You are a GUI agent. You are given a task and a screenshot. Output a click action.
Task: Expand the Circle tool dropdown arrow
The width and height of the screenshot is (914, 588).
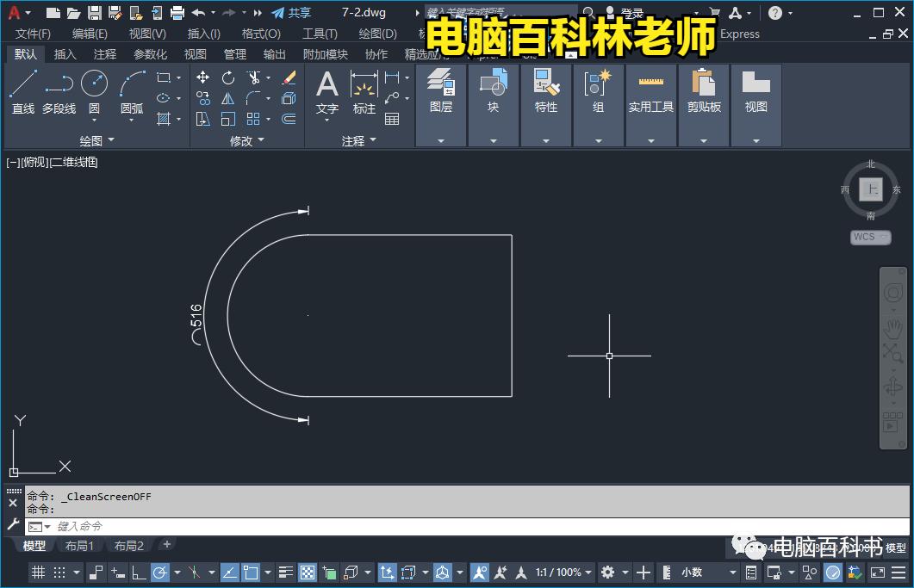click(x=94, y=121)
